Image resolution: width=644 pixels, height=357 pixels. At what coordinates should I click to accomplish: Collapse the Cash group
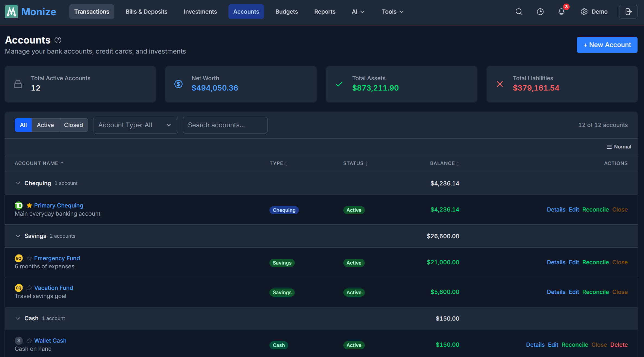[x=18, y=318]
